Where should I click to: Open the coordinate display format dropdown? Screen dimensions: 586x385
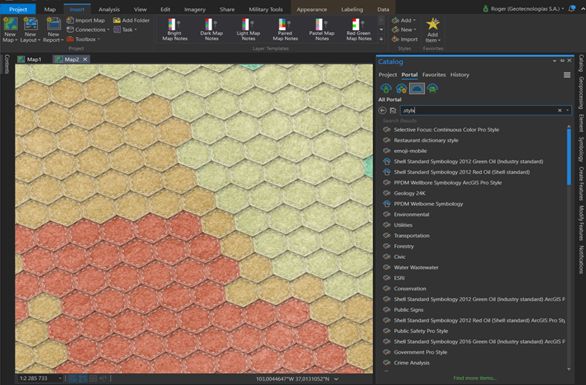point(336,379)
